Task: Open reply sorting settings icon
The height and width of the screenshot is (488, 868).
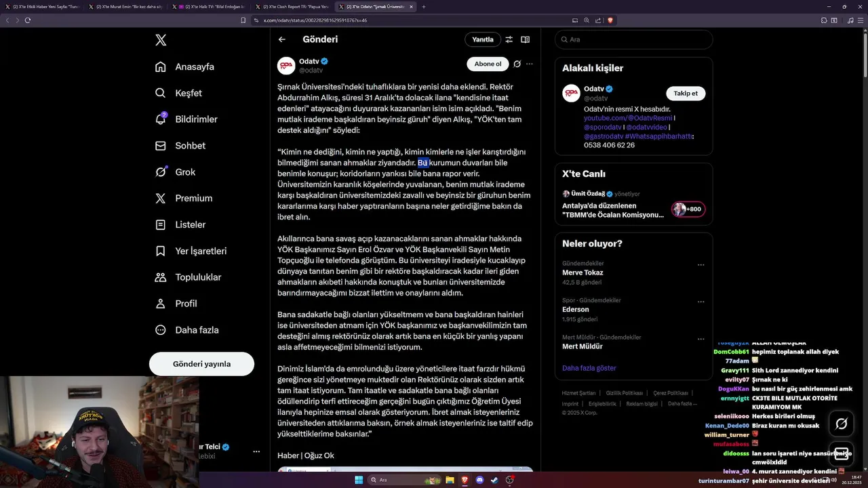Action: coord(509,39)
